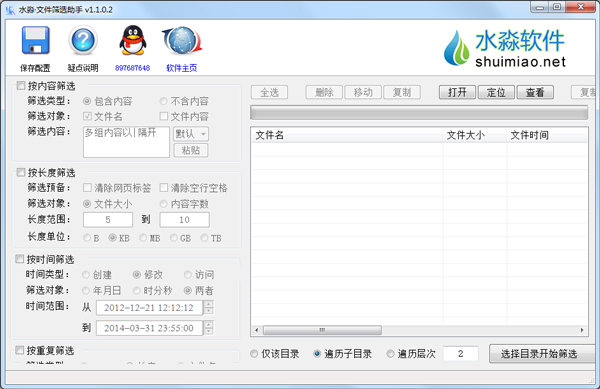Screen dimensions: 600x389
Task: Click the progress bar above file list
Action: (419, 113)
